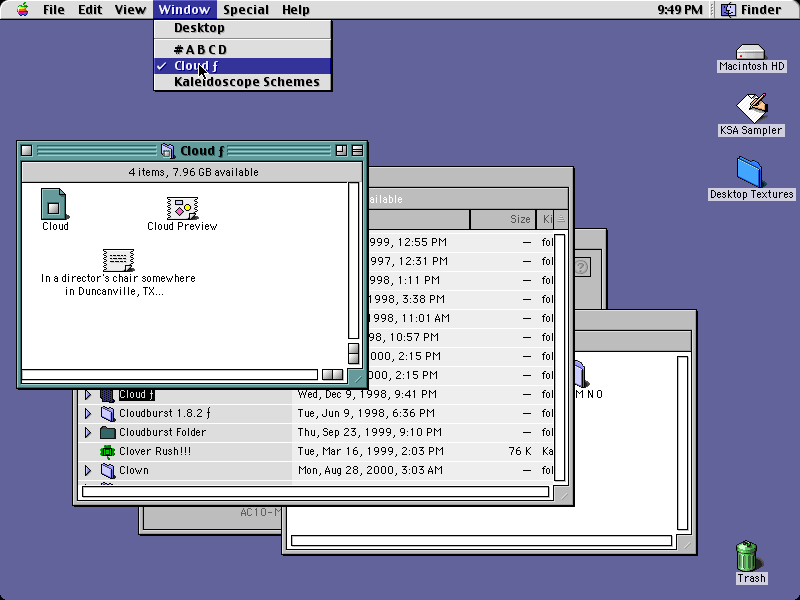This screenshot has height=600, width=800.
Task: Click the folder proxy icon in Cloud ƒ title bar
Action: 168,151
